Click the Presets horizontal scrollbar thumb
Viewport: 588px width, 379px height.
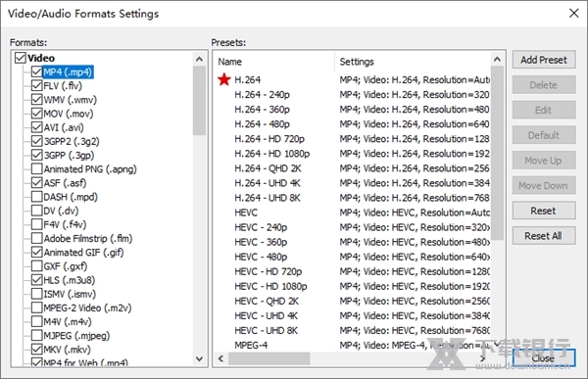269,358
